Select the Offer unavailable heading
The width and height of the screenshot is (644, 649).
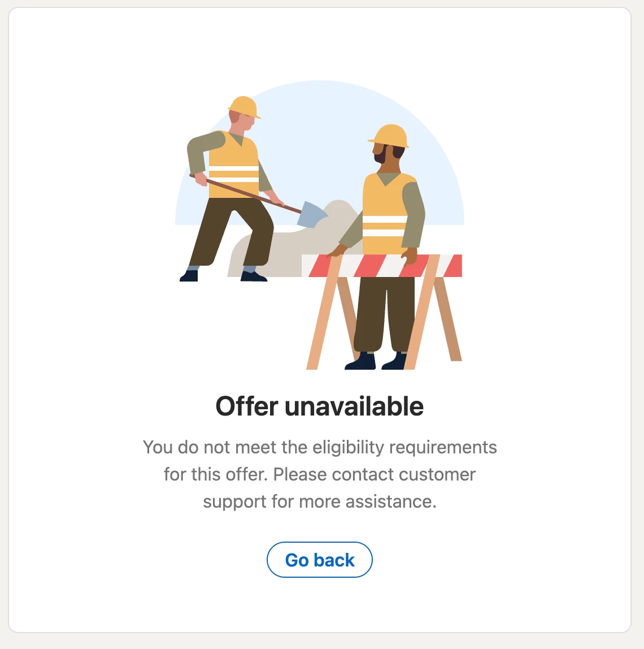319,406
